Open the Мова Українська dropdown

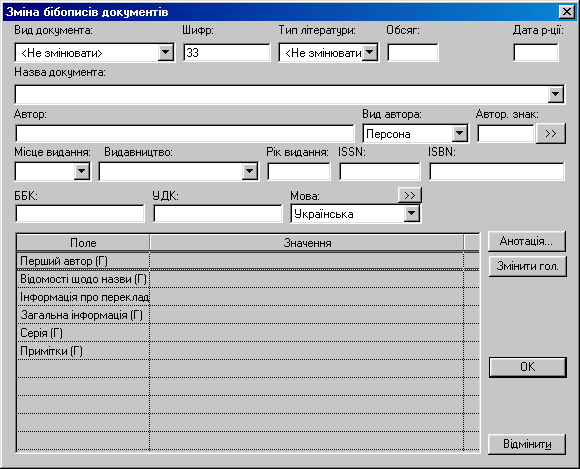(x=411, y=214)
